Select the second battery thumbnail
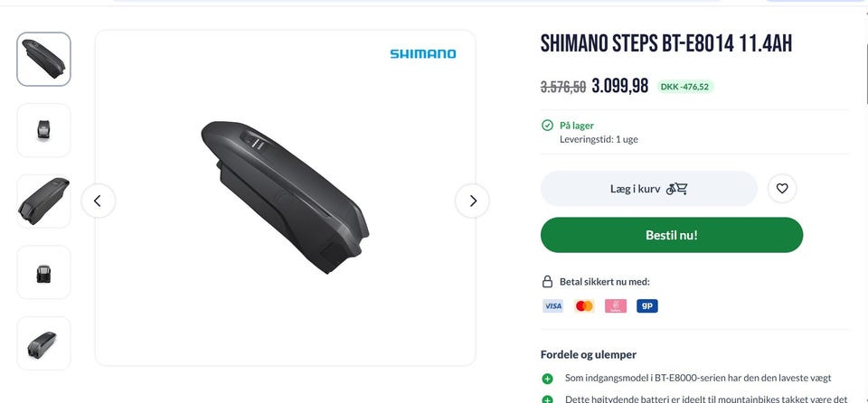 point(43,130)
